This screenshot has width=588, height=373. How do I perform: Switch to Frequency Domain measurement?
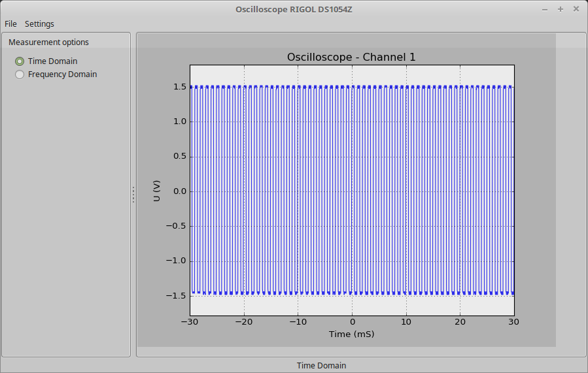pos(20,74)
